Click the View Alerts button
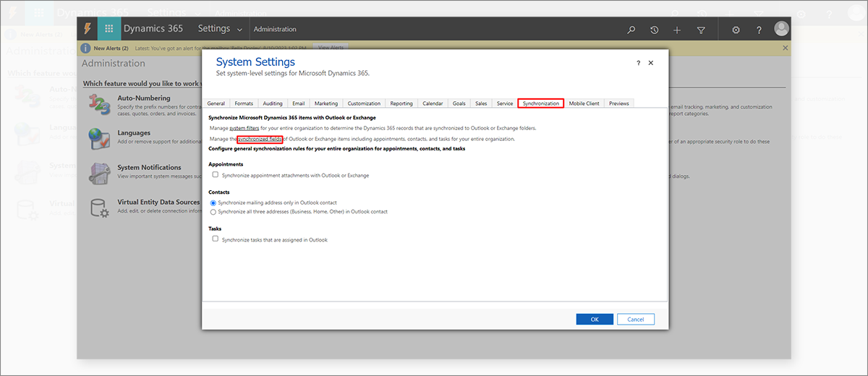 pos(331,48)
